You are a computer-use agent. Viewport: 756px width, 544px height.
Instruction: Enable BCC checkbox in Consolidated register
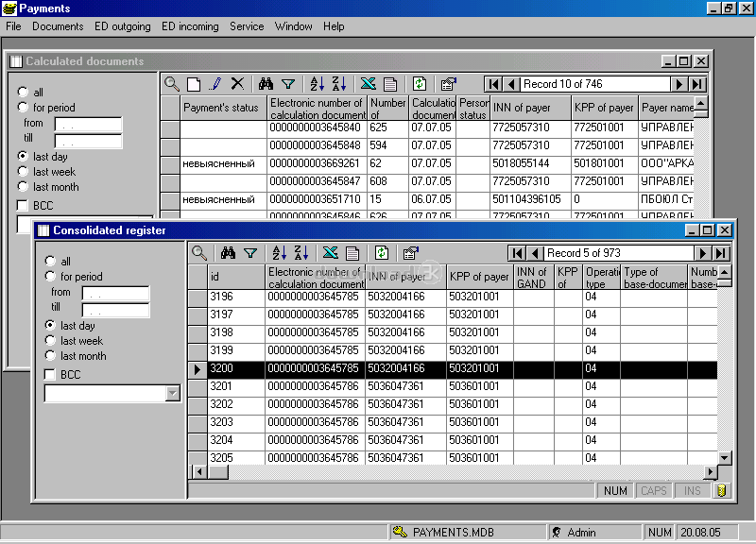tap(50, 374)
